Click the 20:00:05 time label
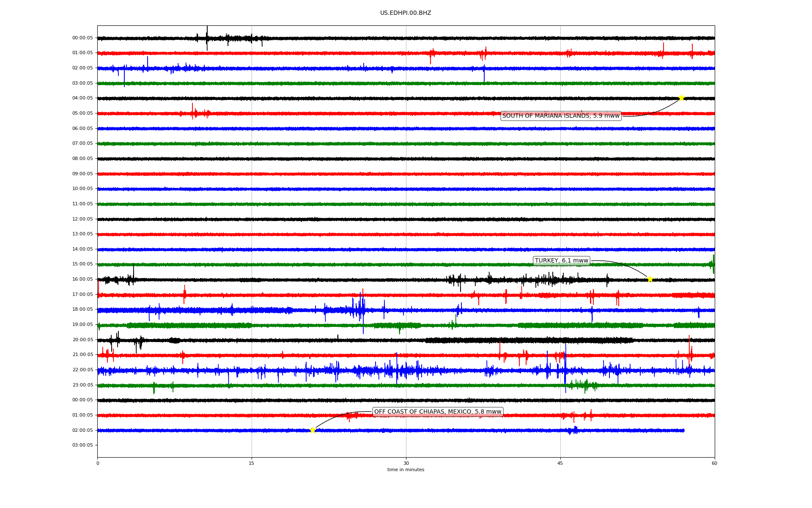This screenshot has height=508, width=812. 82,340
